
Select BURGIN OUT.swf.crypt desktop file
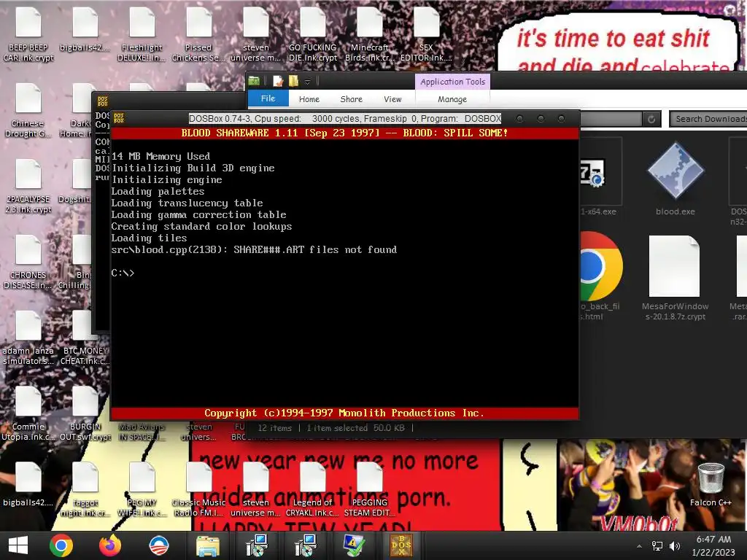85,414
